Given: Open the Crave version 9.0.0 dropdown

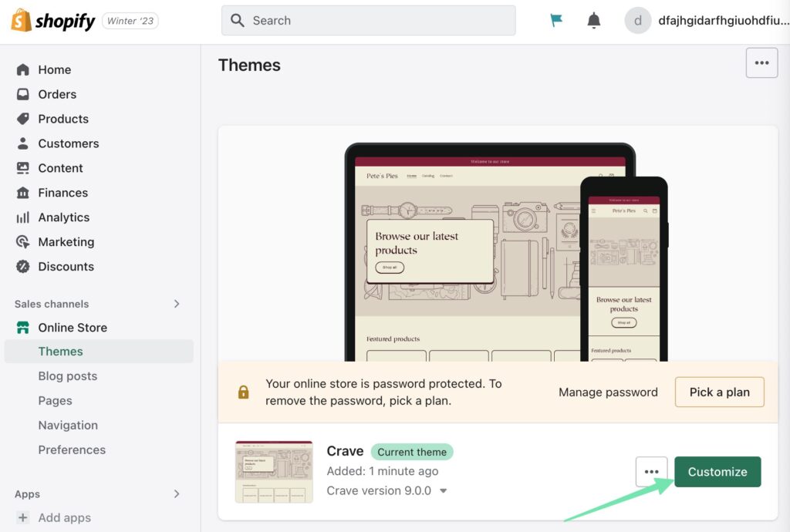Looking at the screenshot, I should tap(444, 490).
